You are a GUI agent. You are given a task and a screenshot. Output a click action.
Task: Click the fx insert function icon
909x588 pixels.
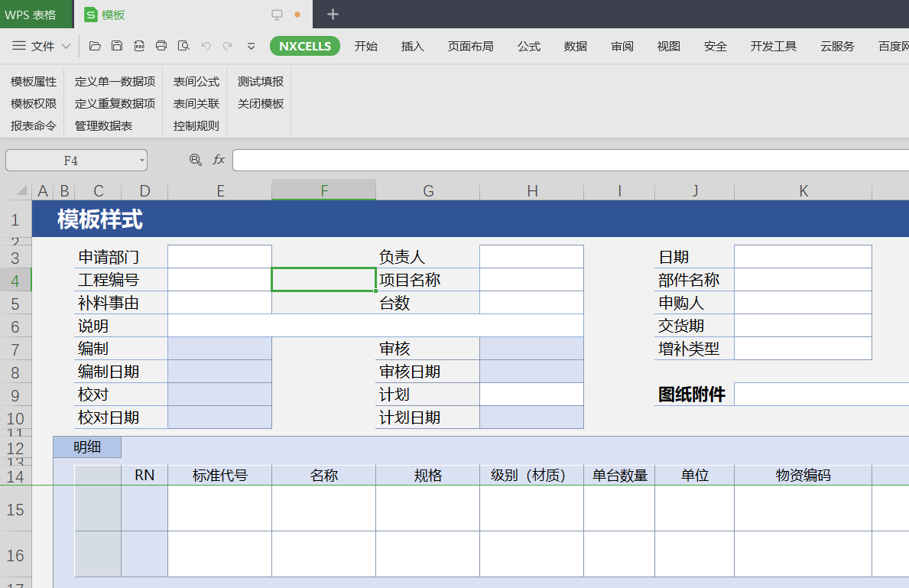point(219,160)
